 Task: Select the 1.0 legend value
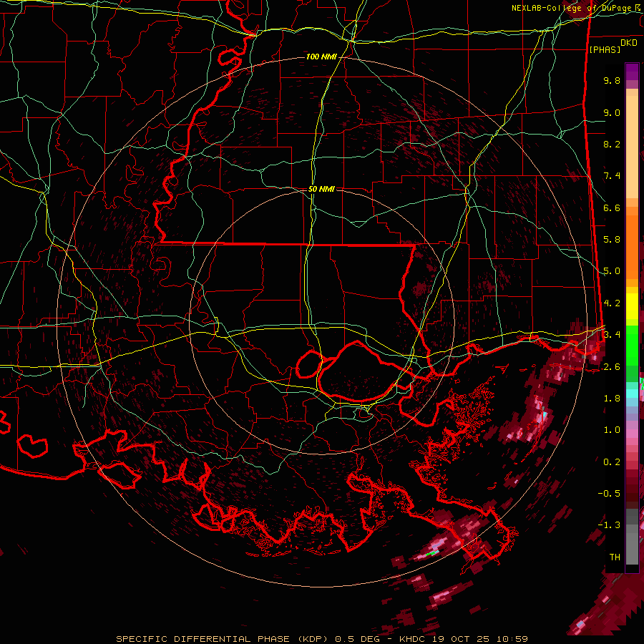tap(612, 430)
